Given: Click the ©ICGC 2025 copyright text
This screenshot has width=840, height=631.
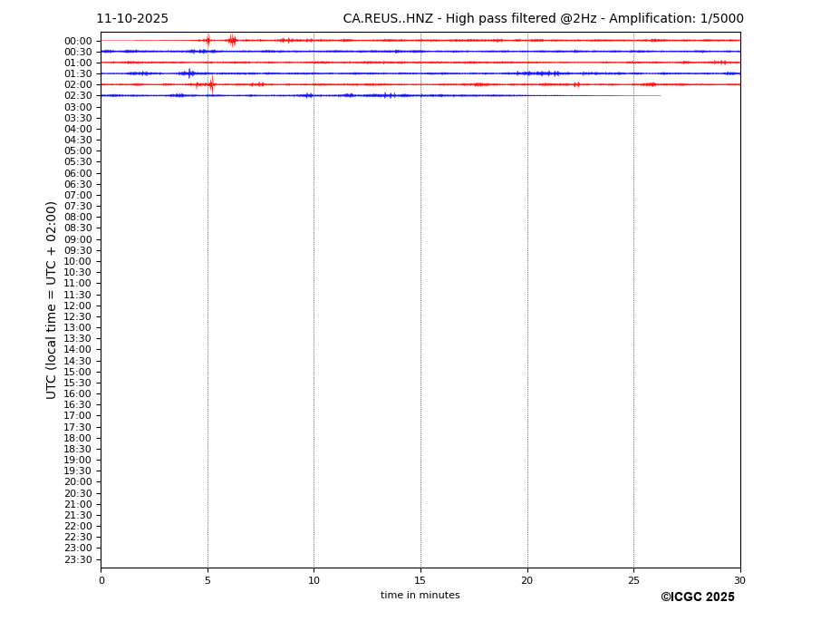Looking at the screenshot, I should 697,597.
